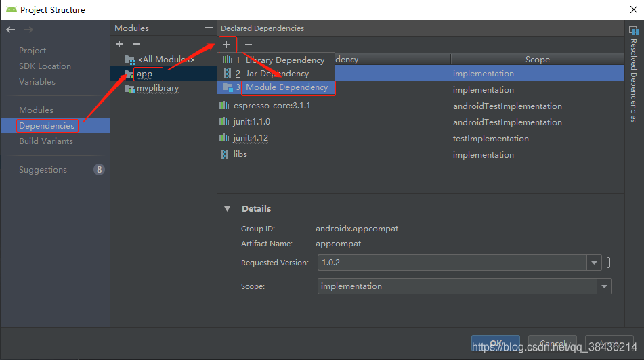644x360 pixels.
Task: Open the Project settings section
Action: coord(33,51)
